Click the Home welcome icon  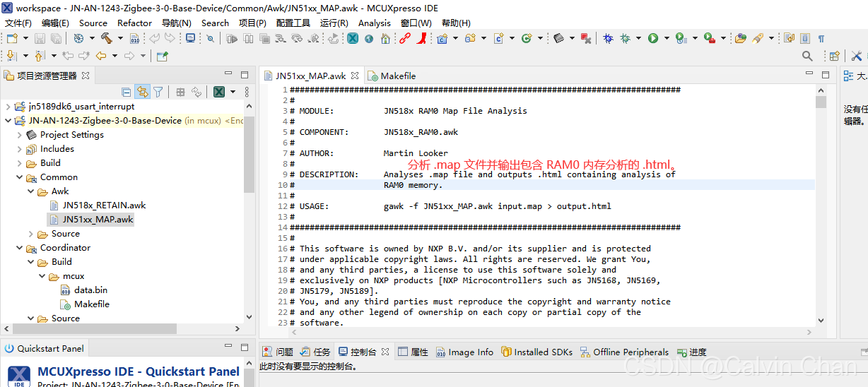point(385,38)
